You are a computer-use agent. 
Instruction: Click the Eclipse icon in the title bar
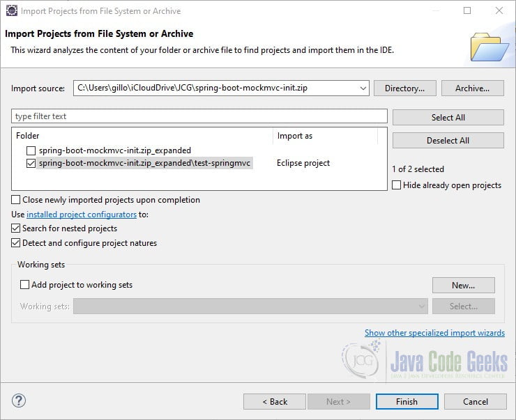pyautogui.click(x=12, y=10)
